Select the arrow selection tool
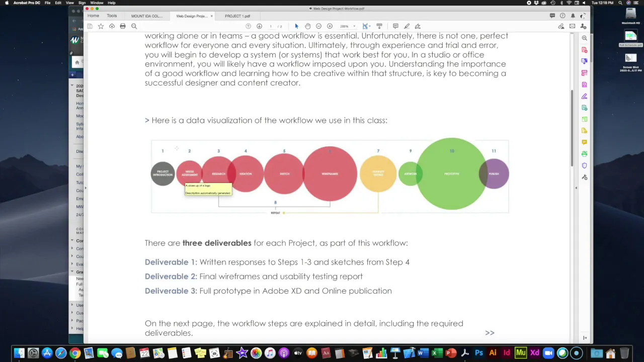This screenshot has height=362, width=644. click(x=296, y=26)
